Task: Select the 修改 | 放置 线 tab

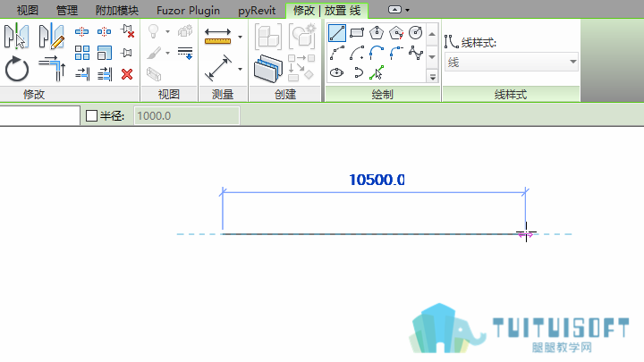Action: tap(327, 10)
